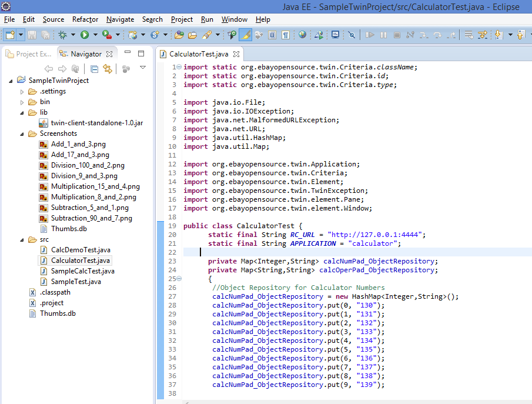Enable Link with Editor in the Navigator
Screen dimensions: 532x404
pos(108,69)
